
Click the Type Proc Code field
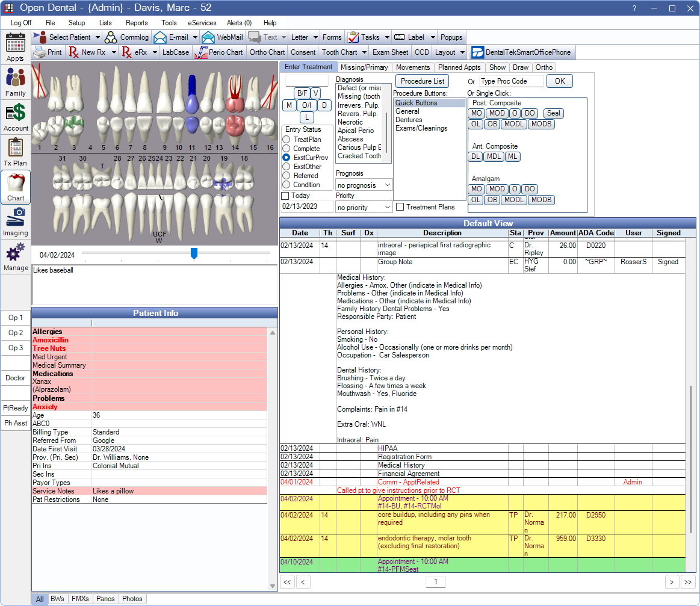pyautogui.click(x=511, y=81)
